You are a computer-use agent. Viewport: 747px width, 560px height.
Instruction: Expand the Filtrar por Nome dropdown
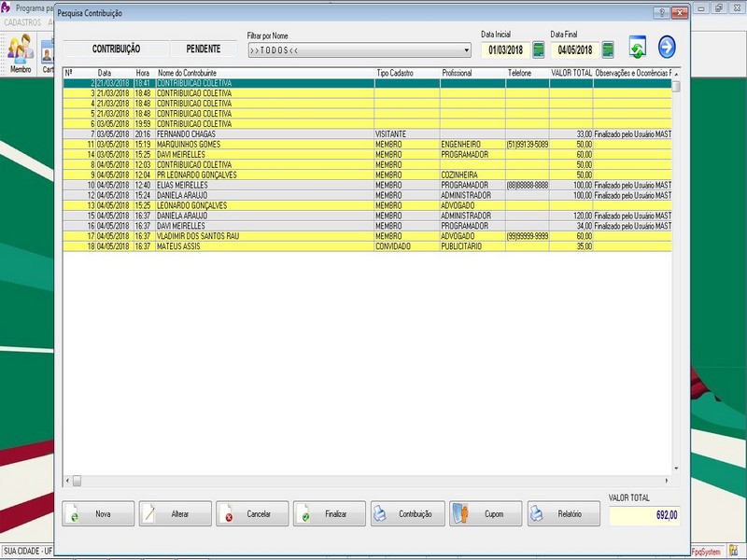[x=467, y=50]
